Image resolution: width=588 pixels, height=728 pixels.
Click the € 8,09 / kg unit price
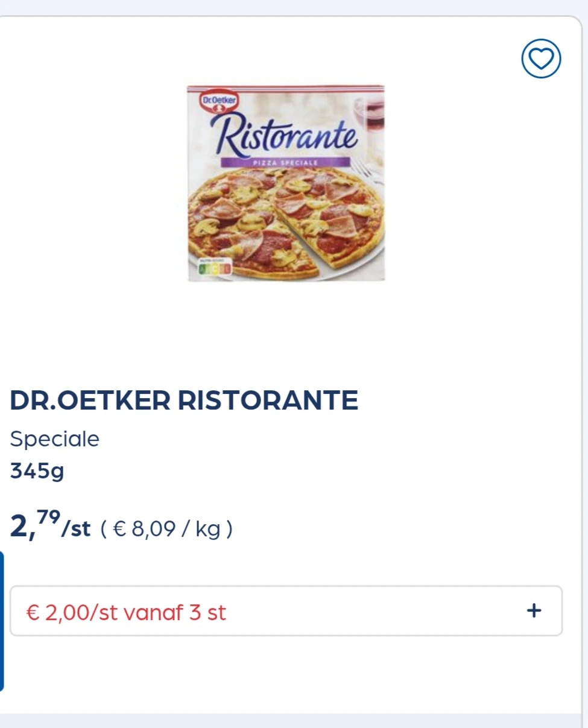[166, 530]
